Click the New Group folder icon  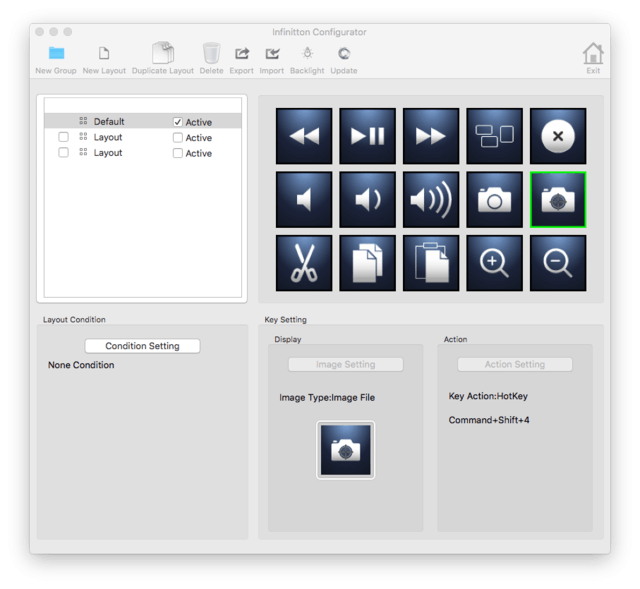click(x=56, y=53)
